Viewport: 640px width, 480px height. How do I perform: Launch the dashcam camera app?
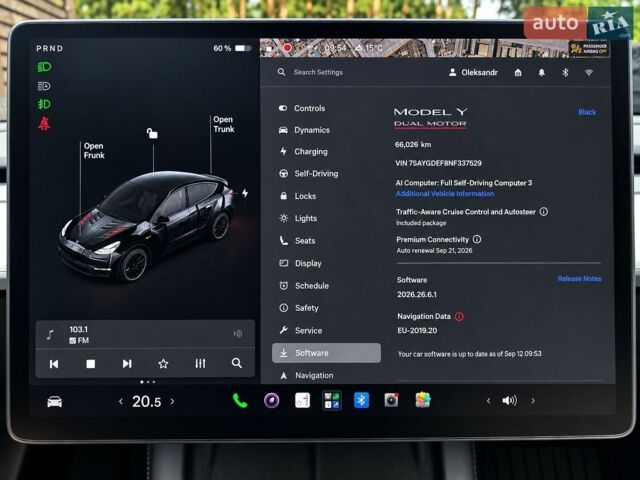391,400
